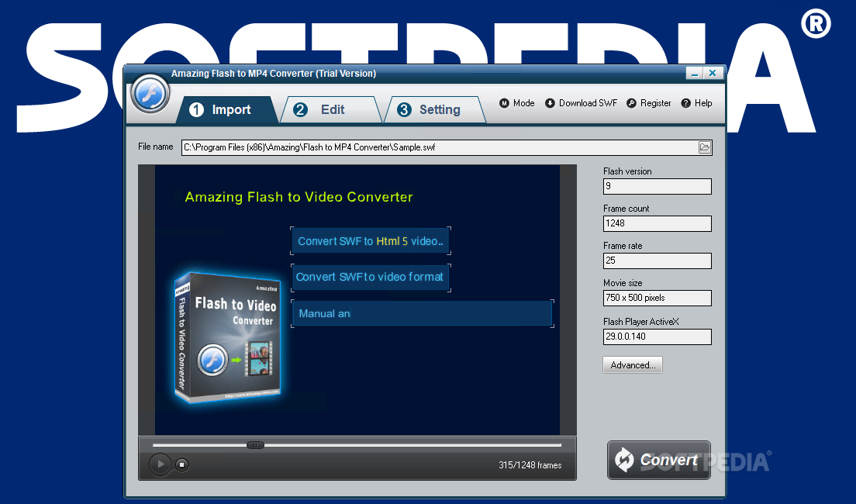
Task: Open the Help documentation
Action: tap(695, 102)
